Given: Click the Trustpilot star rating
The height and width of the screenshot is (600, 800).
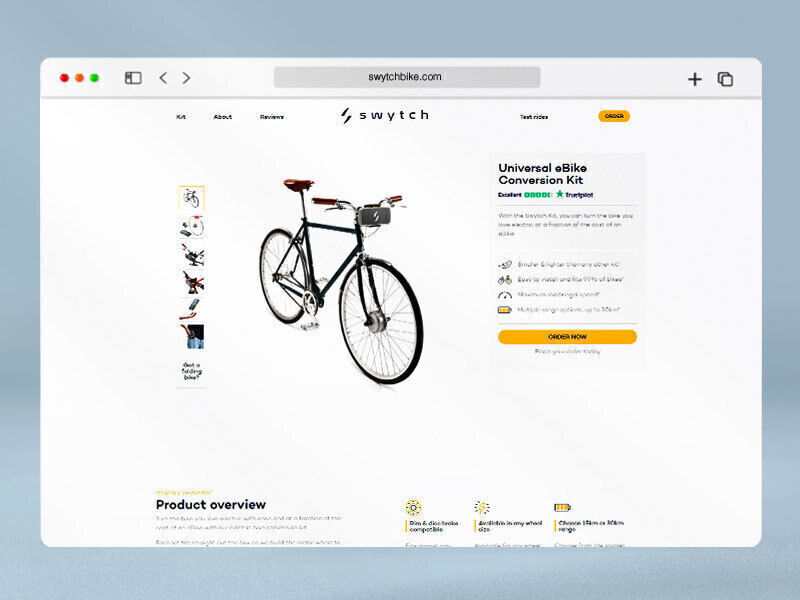Looking at the screenshot, I should (538, 195).
